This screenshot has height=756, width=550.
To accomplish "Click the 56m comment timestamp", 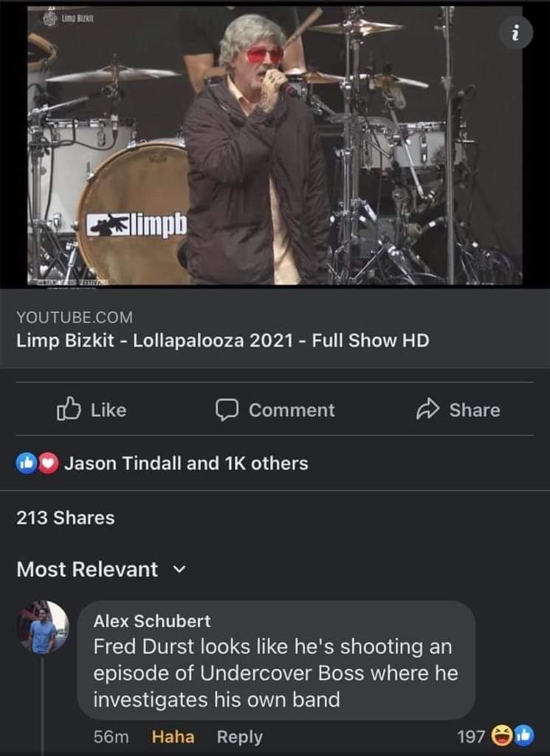I will click(111, 737).
